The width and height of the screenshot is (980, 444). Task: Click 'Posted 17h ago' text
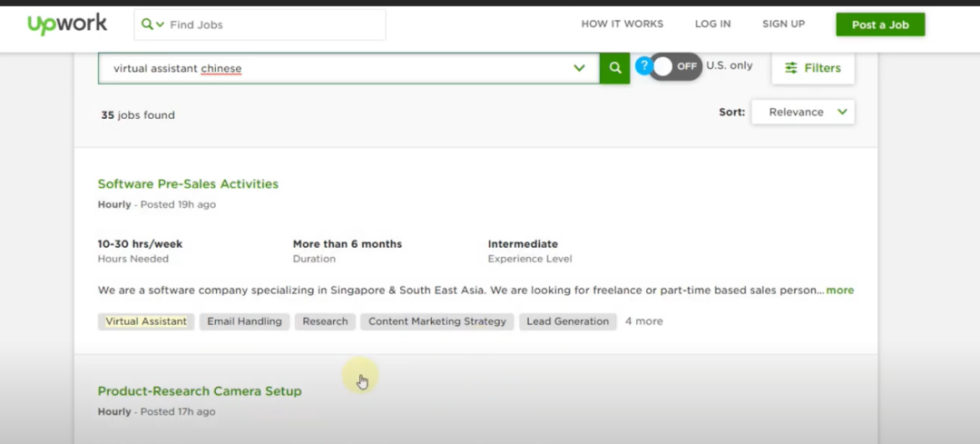[x=178, y=411]
